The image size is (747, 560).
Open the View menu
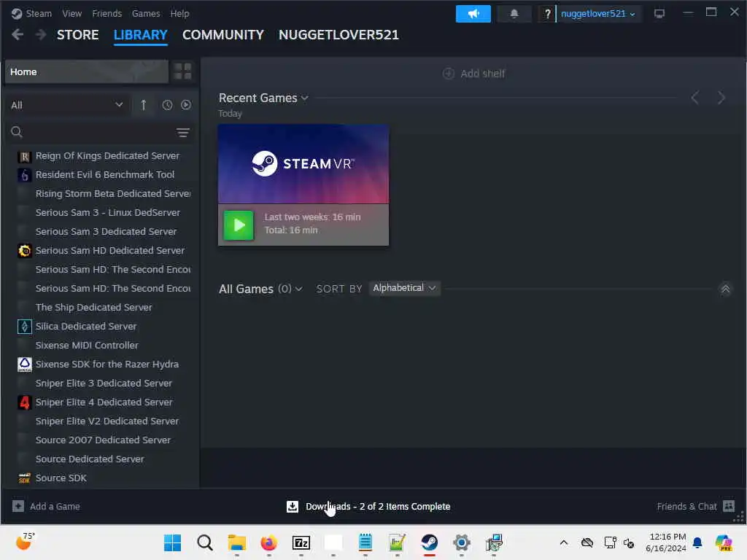tap(72, 13)
